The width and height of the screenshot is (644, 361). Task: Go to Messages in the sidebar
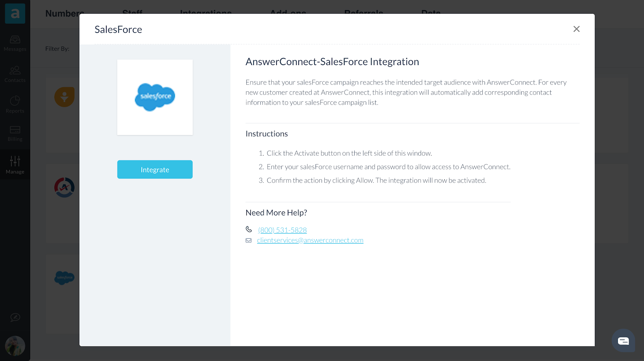[x=15, y=43]
